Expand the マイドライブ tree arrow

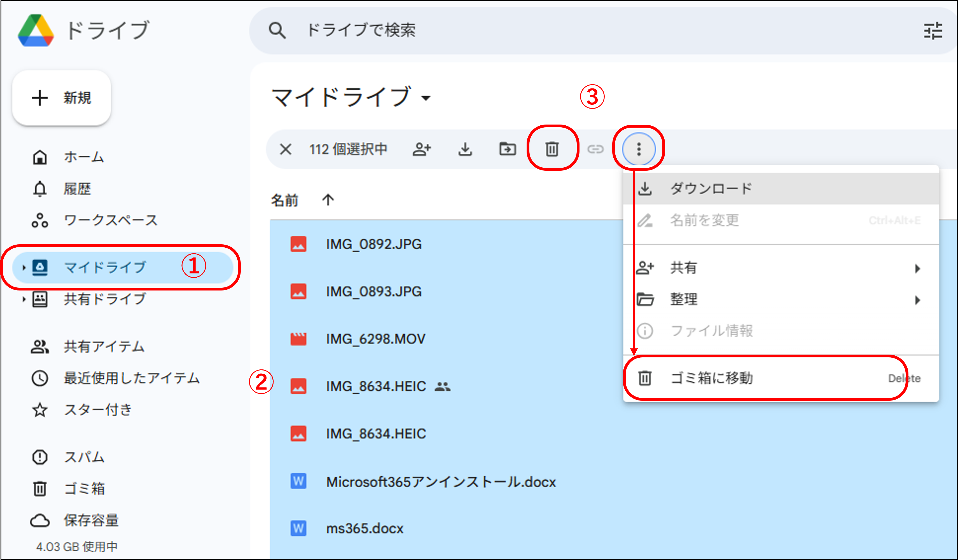[24, 268]
